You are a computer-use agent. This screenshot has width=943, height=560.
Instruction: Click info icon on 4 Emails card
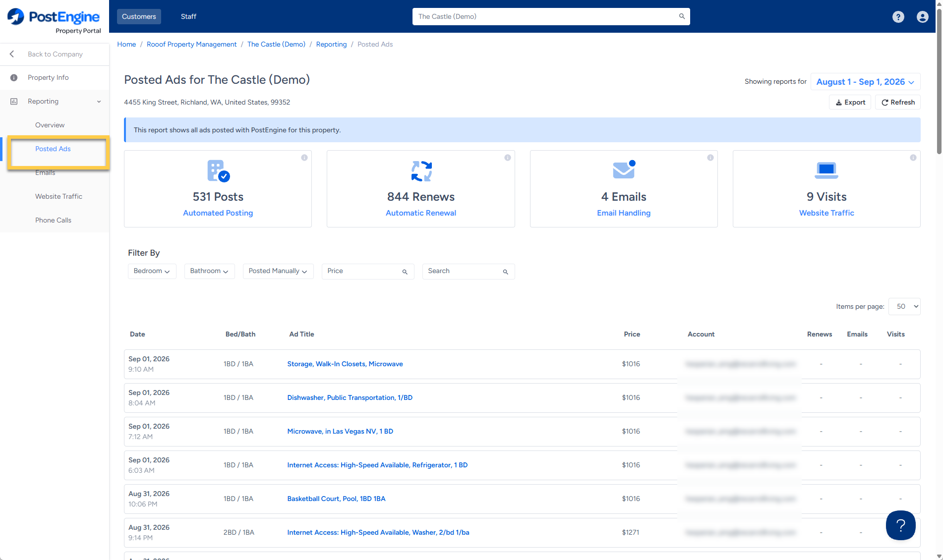click(x=710, y=158)
